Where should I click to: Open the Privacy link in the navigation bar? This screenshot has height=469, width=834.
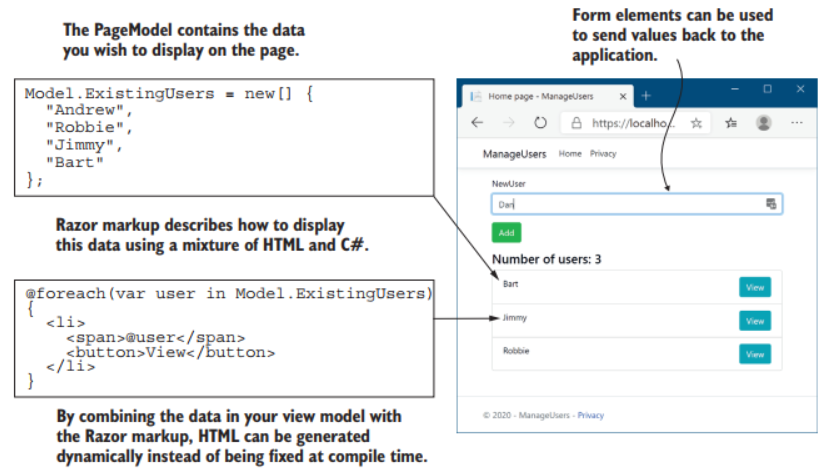tap(603, 154)
